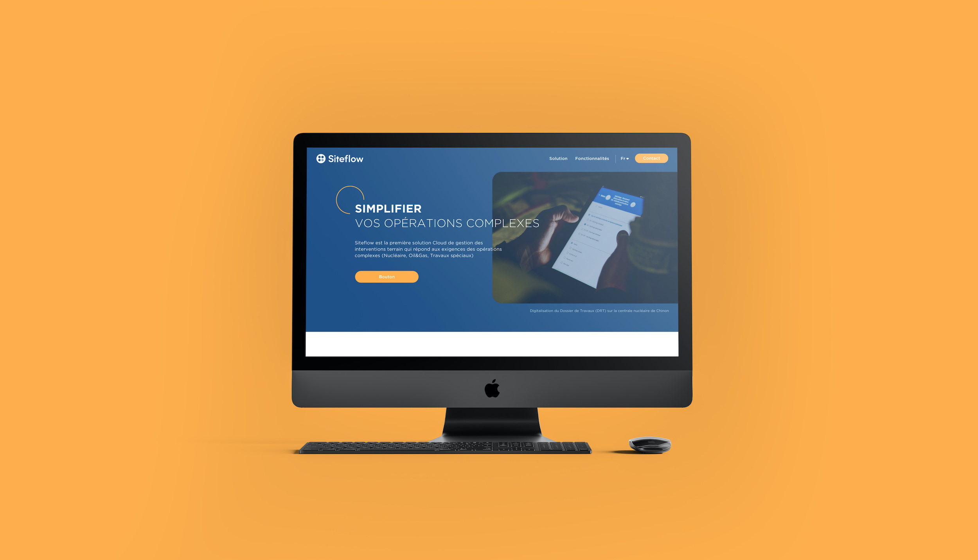Click the Siteflow logo icon

(320, 158)
